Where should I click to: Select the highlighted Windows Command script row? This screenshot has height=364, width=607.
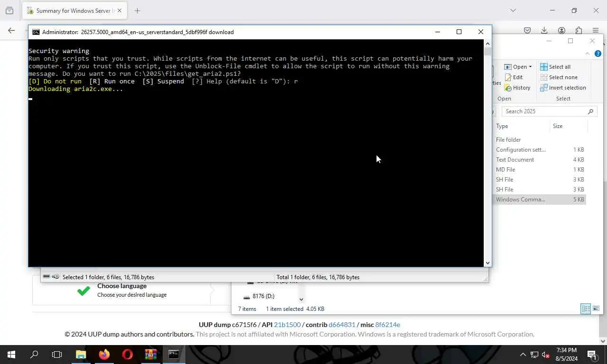(540, 200)
